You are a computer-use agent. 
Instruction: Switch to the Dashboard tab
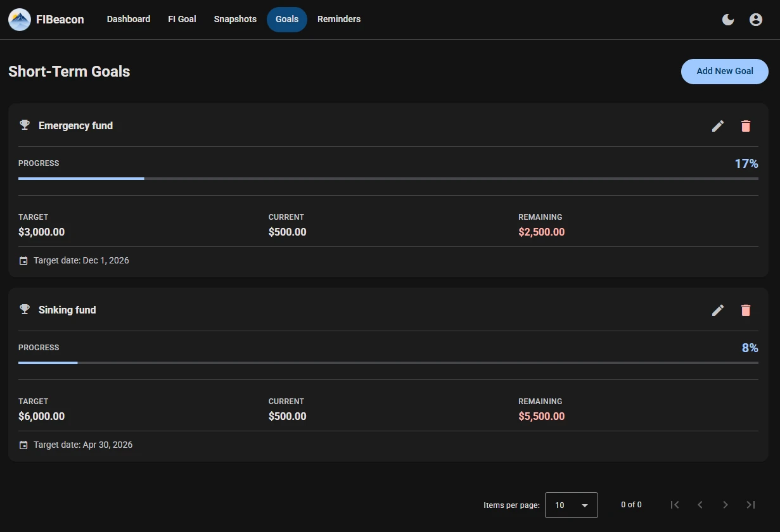(x=128, y=19)
